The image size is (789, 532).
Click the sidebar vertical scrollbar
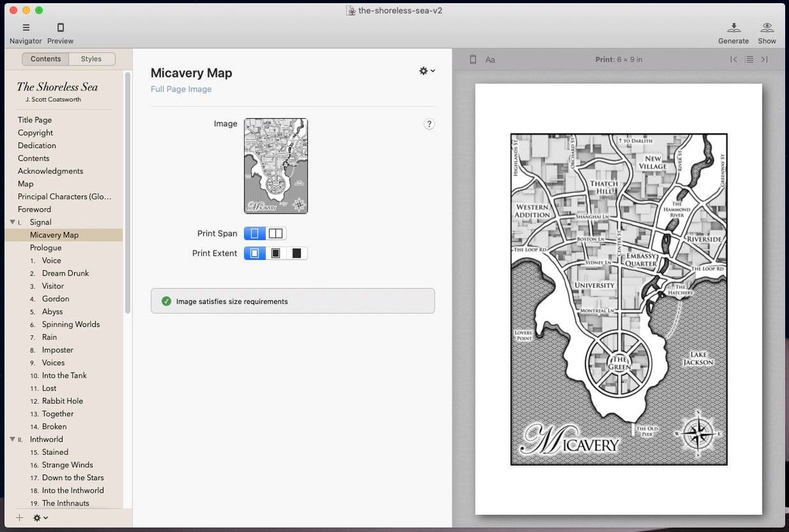click(x=128, y=194)
